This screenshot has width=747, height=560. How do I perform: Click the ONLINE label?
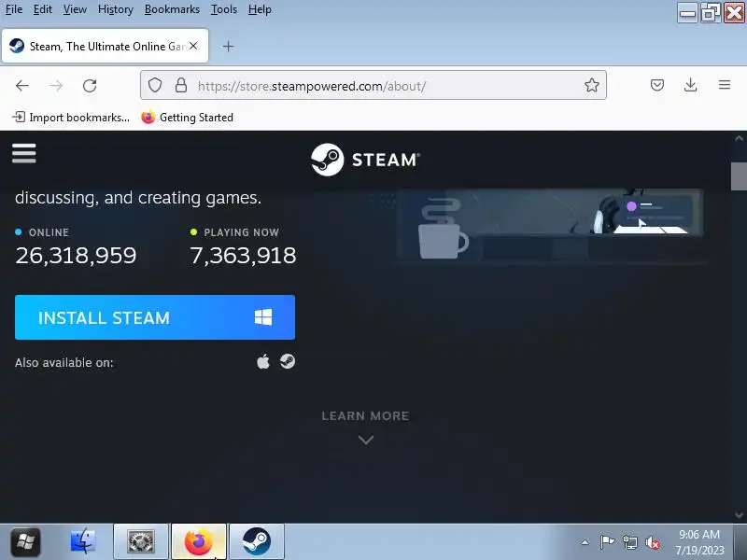(49, 232)
